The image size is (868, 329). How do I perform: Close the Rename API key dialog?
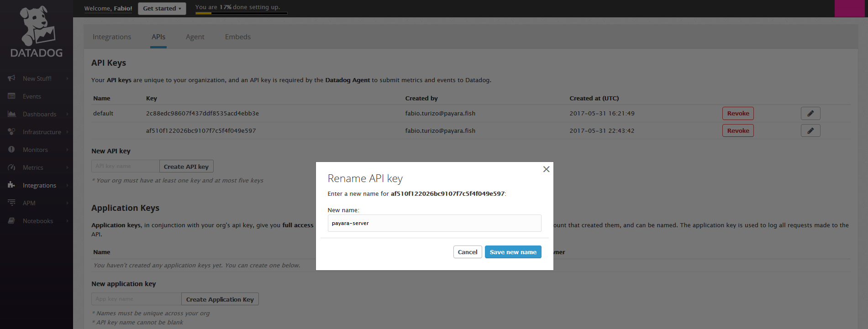[x=546, y=169]
